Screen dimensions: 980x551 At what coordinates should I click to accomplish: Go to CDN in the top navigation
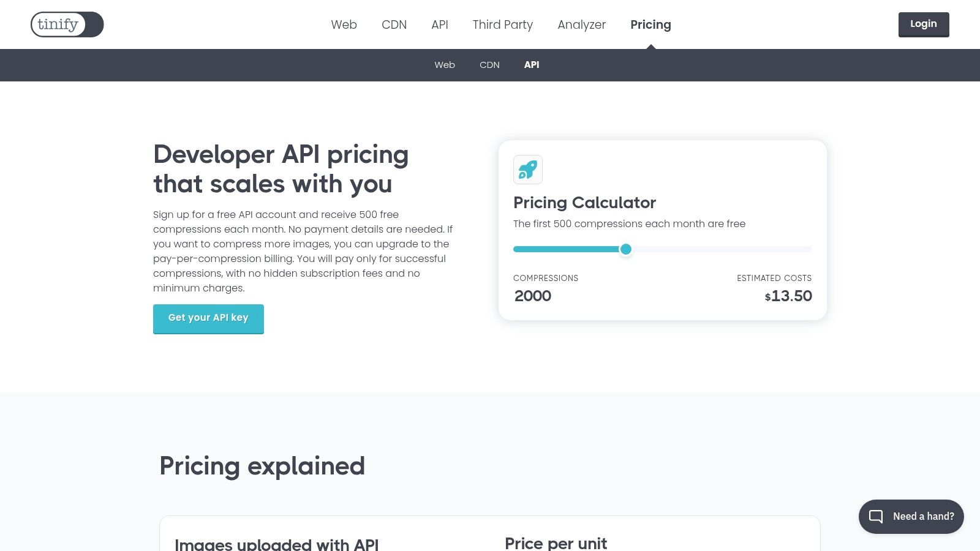(x=394, y=24)
